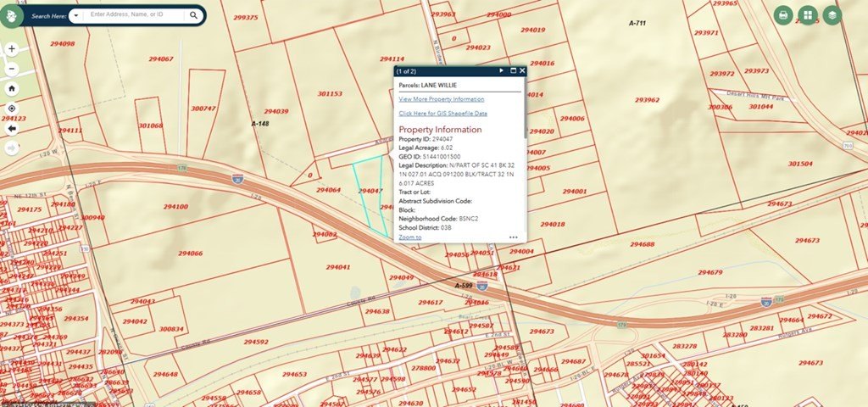Open View More Property Information link

click(x=442, y=99)
